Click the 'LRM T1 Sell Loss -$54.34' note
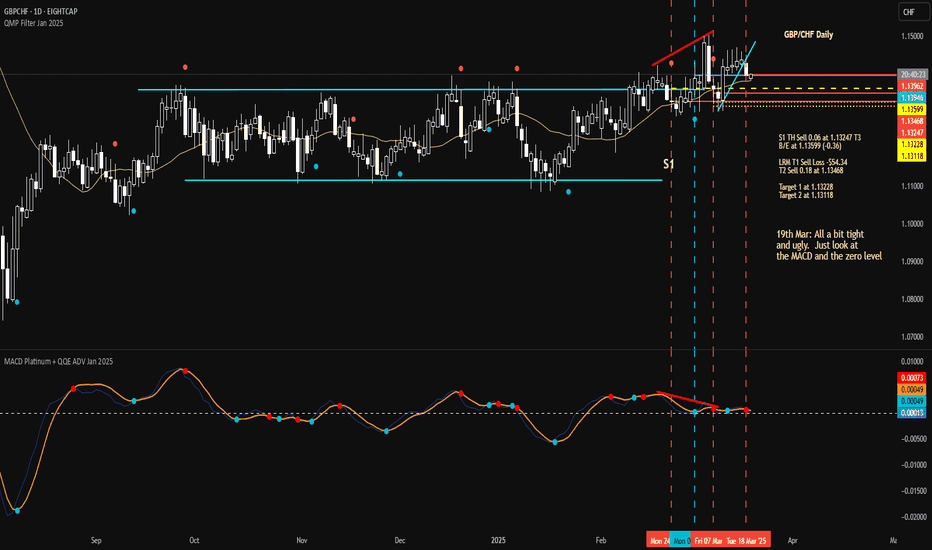This screenshot has height=550, width=932. point(813,162)
